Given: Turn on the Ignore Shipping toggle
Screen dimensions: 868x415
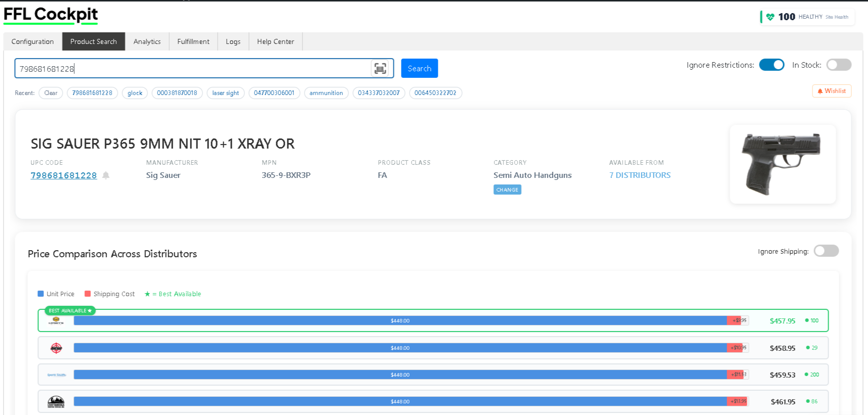Looking at the screenshot, I should tap(826, 251).
